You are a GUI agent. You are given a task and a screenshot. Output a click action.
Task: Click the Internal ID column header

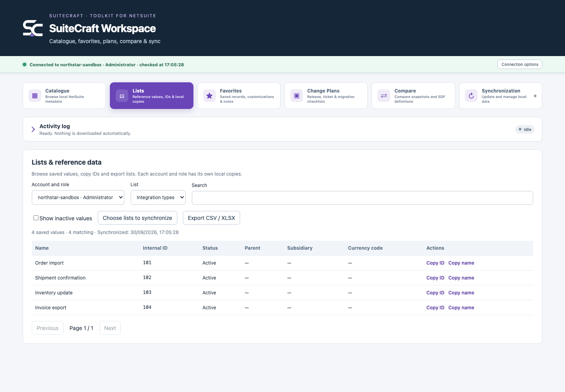(155, 248)
